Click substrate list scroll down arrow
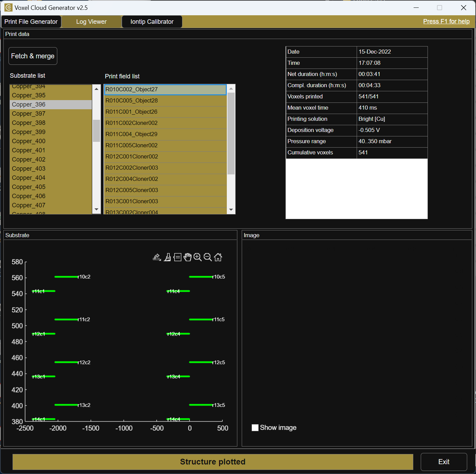The width and height of the screenshot is (476, 474). (97, 209)
